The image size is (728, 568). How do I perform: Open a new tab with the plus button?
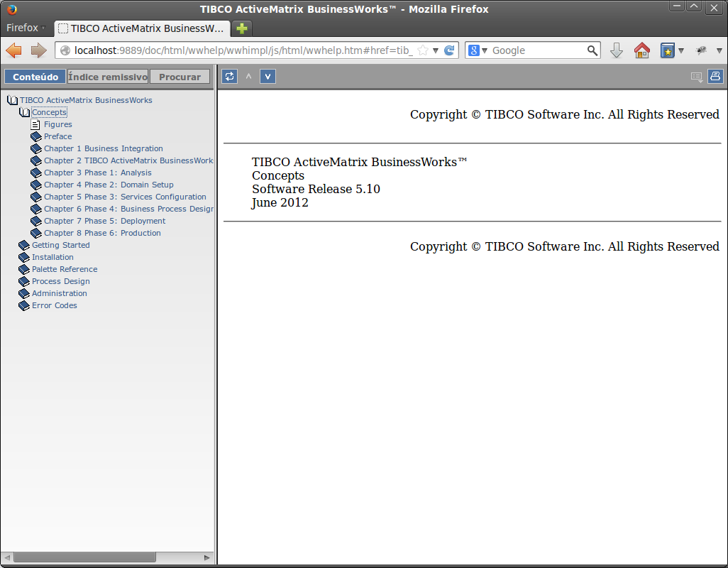[x=242, y=29]
